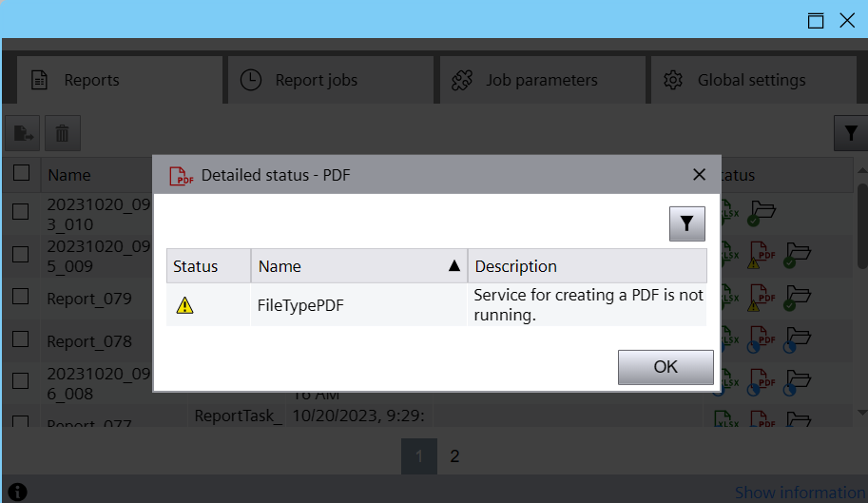Viewport: 868px width, 503px height.
Task: Check the box for 20231020_09 6_008
Action: (x=21, y=380)
